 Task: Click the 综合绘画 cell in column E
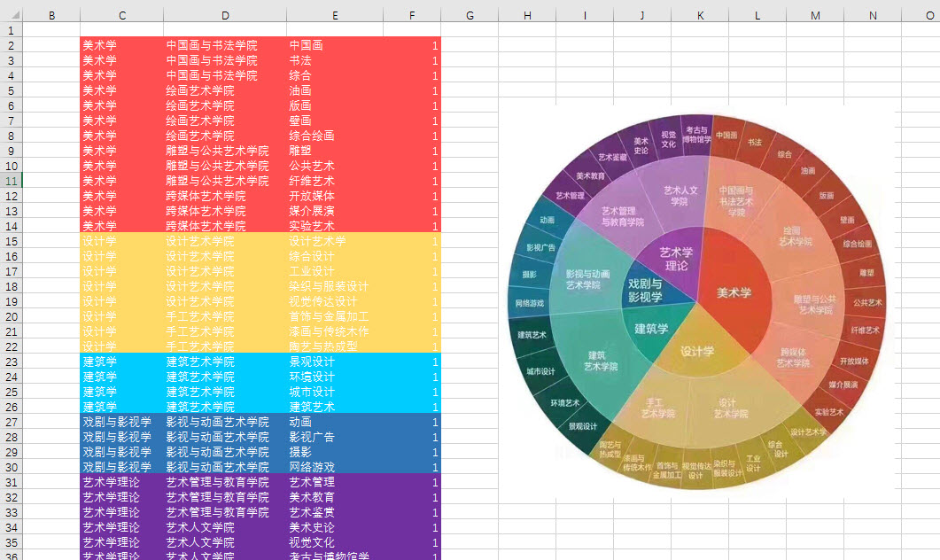(335, 136)
